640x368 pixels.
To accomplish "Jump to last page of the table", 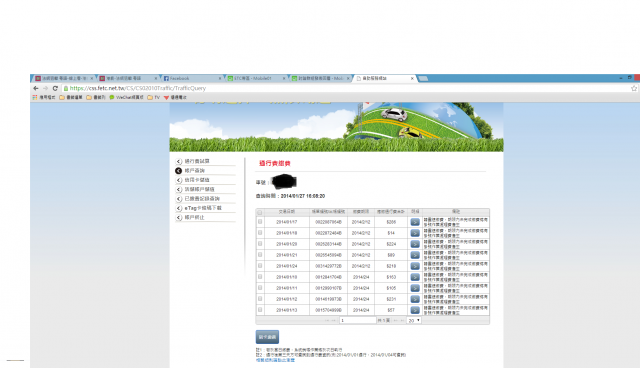I will 402,321.
